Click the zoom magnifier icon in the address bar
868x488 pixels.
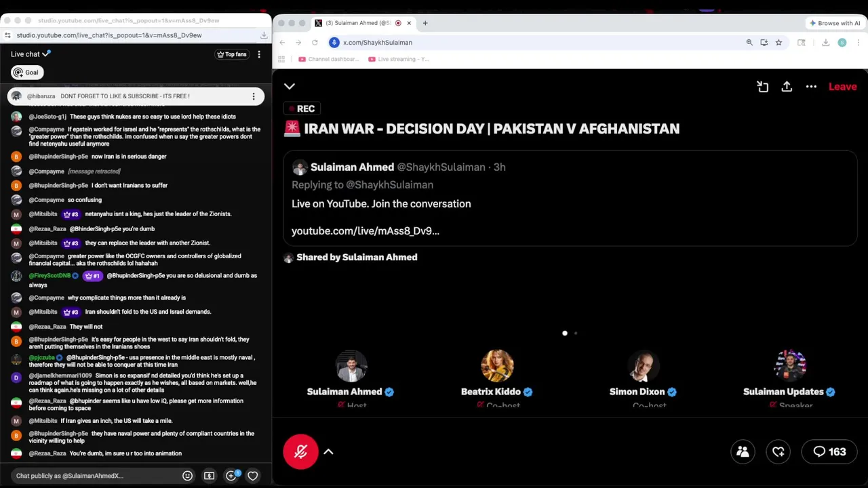pos(749,42)
